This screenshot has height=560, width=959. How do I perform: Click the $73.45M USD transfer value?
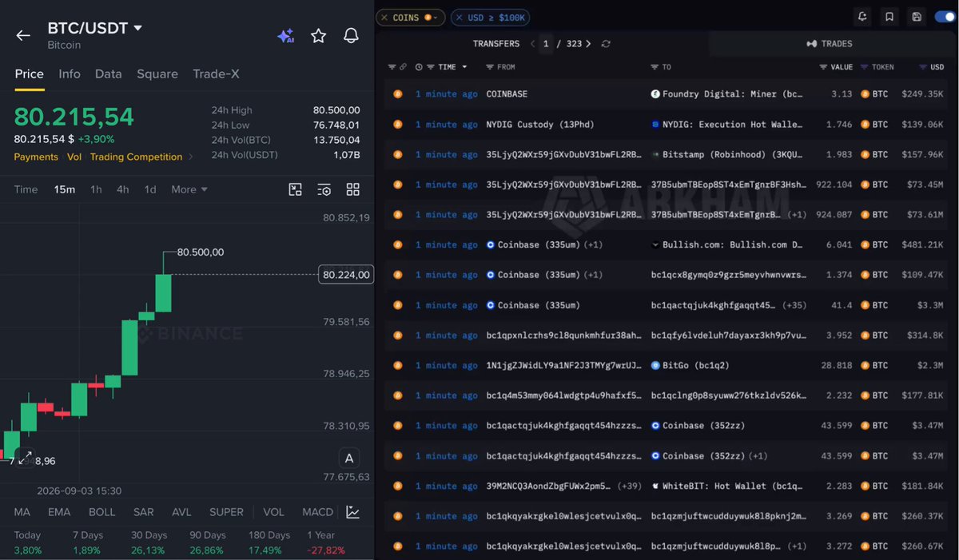point(925,185)
